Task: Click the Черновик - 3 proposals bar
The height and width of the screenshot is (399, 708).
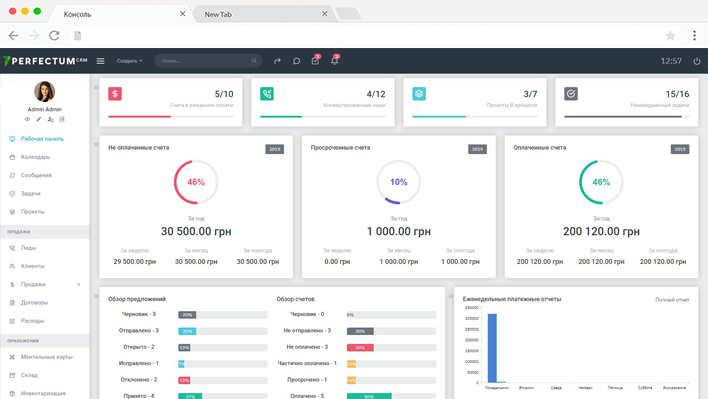Action: [223, 315]
